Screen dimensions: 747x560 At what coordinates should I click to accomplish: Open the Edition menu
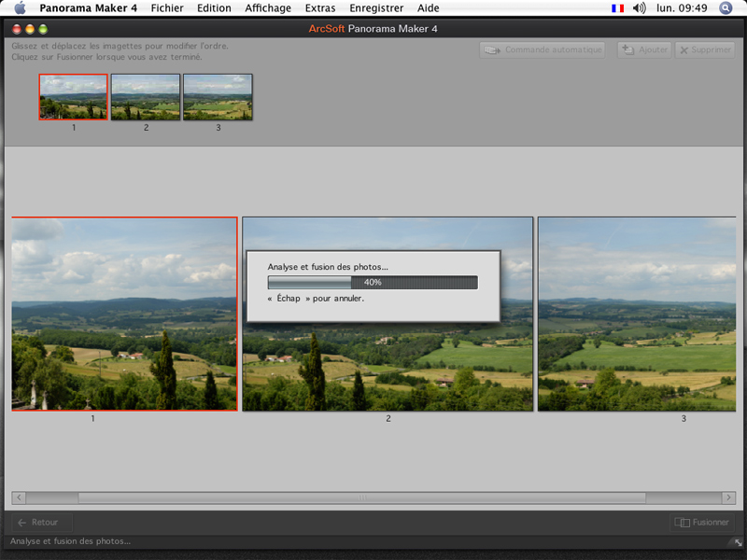coord(214,8)
